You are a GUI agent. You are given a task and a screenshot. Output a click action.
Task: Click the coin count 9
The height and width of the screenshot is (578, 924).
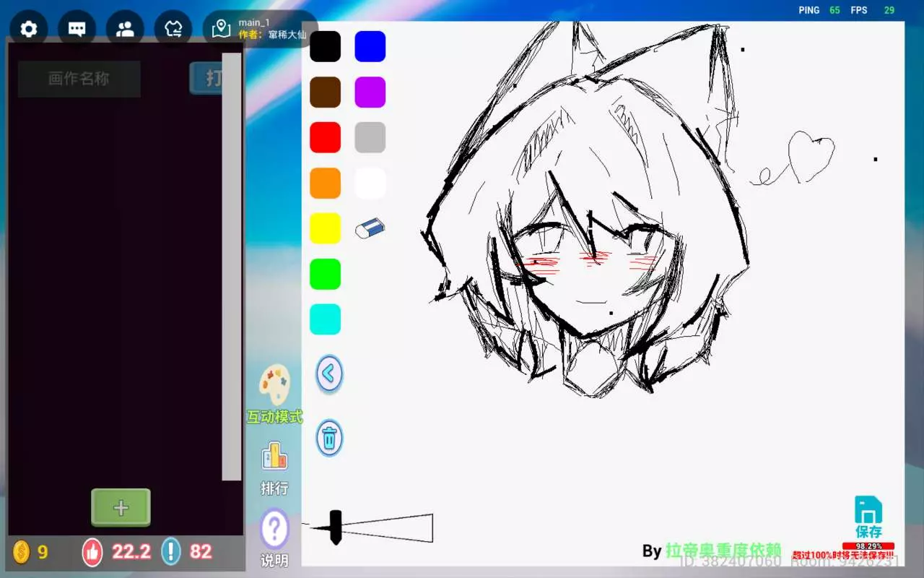point(43,552)
